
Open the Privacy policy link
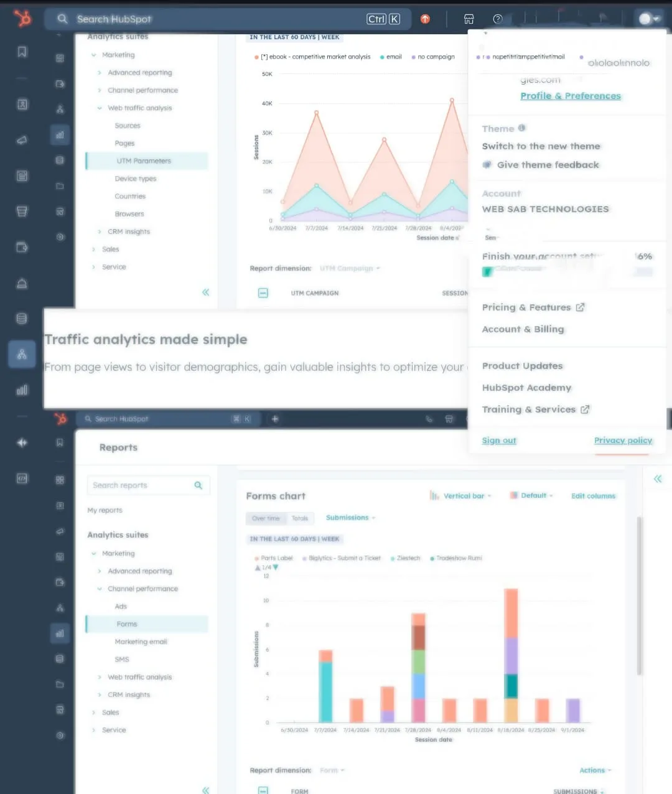point(623,441)
